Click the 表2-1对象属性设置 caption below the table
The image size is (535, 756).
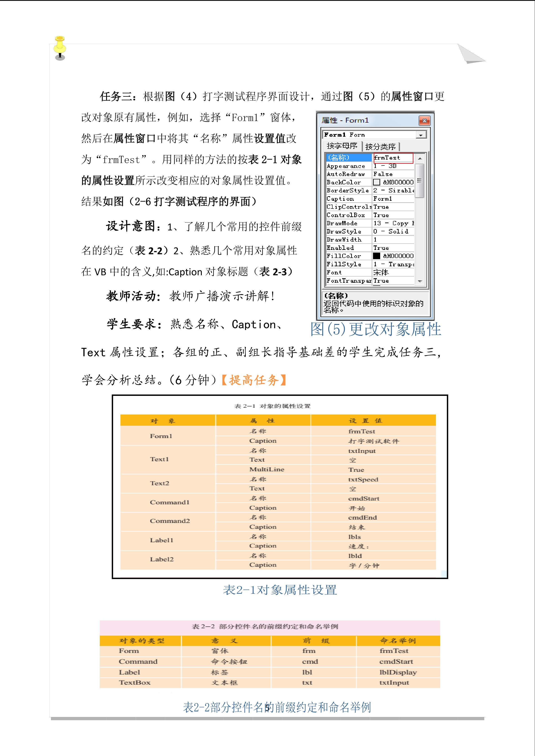[x=280, y=590]
